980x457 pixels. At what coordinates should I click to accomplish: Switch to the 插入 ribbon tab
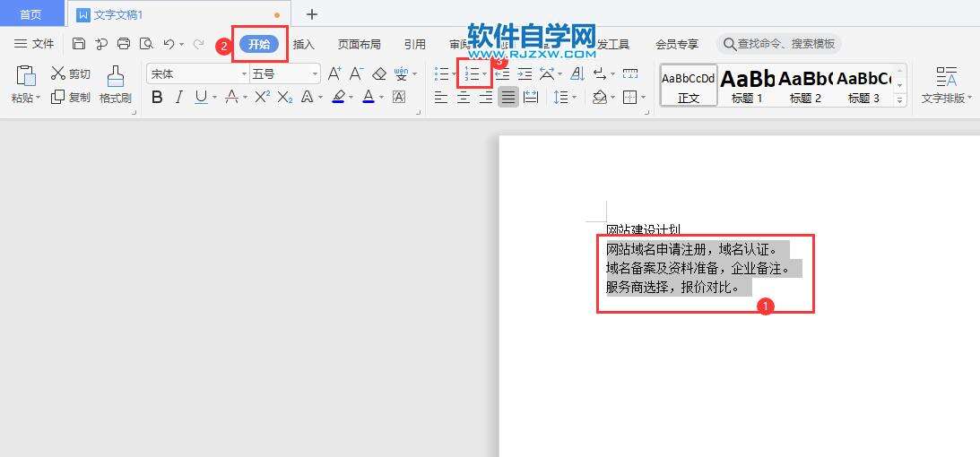304,44
